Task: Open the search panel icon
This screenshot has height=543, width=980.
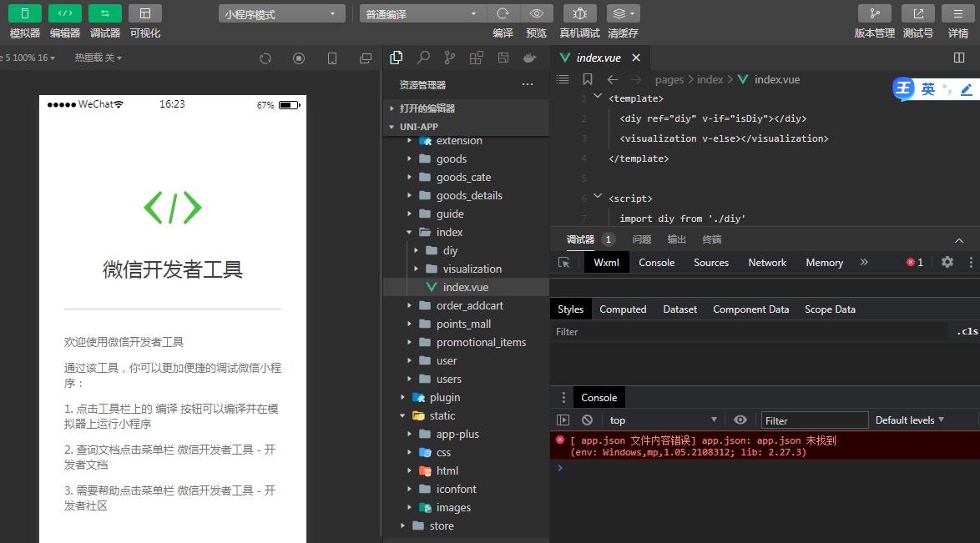Action: [x=423, y=58]
